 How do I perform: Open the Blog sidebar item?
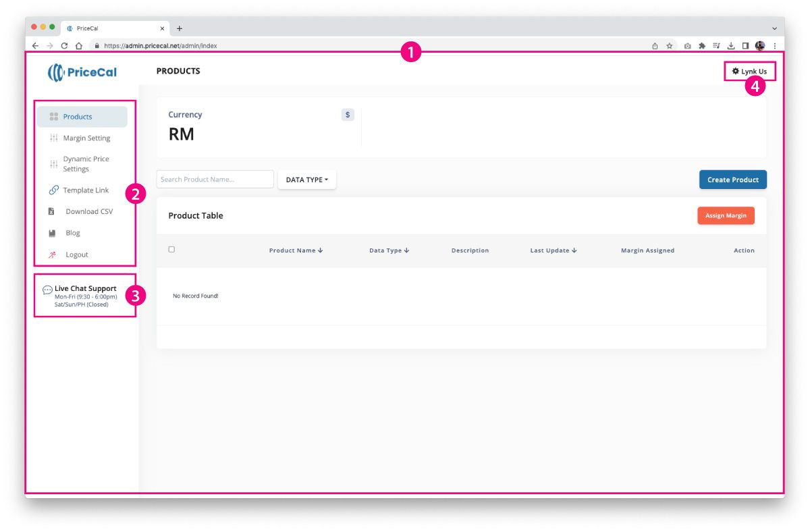coord(73,233)
